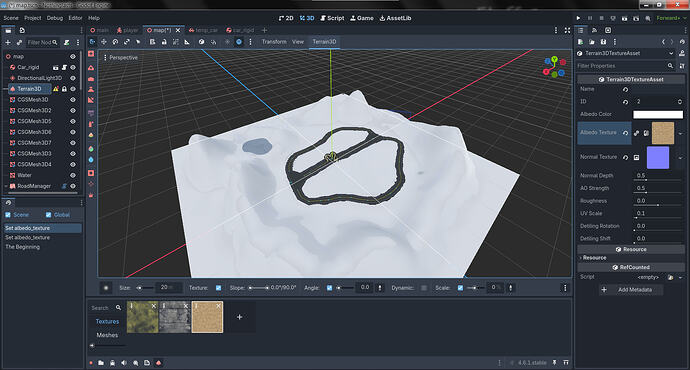Open the Scene menu

[11, 18]
